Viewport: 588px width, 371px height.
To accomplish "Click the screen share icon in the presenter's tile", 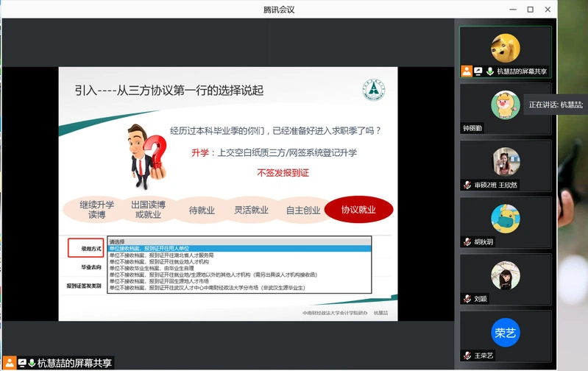I will click(x=478, y=71).
